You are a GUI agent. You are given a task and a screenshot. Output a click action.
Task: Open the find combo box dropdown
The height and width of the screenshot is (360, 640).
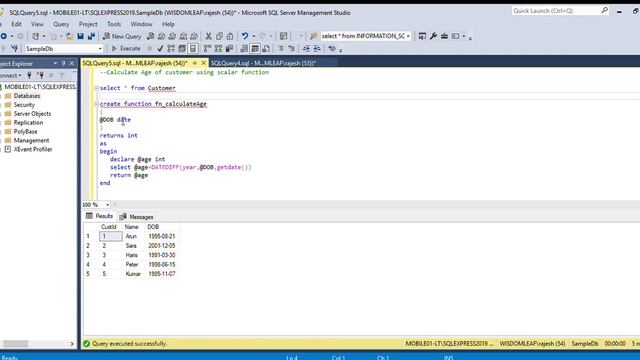(408, 36)
